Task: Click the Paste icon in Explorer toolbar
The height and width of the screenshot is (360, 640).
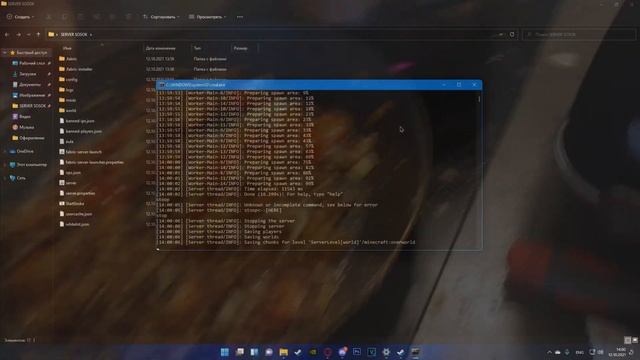Action: [x=80, y=17]
